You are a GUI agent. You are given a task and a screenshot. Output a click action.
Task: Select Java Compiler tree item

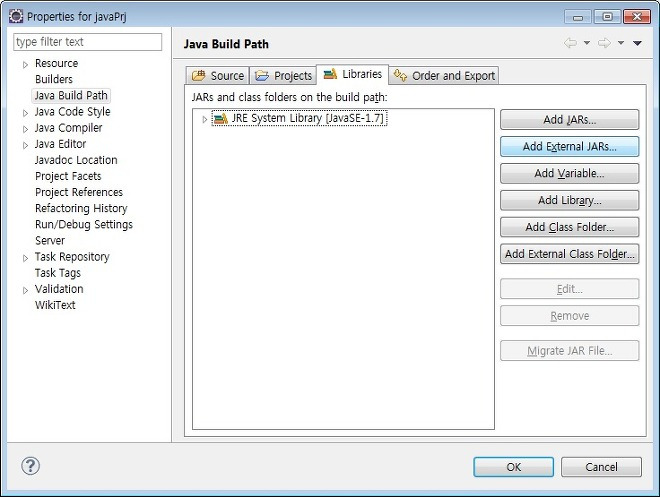click(x=68, y=128)
